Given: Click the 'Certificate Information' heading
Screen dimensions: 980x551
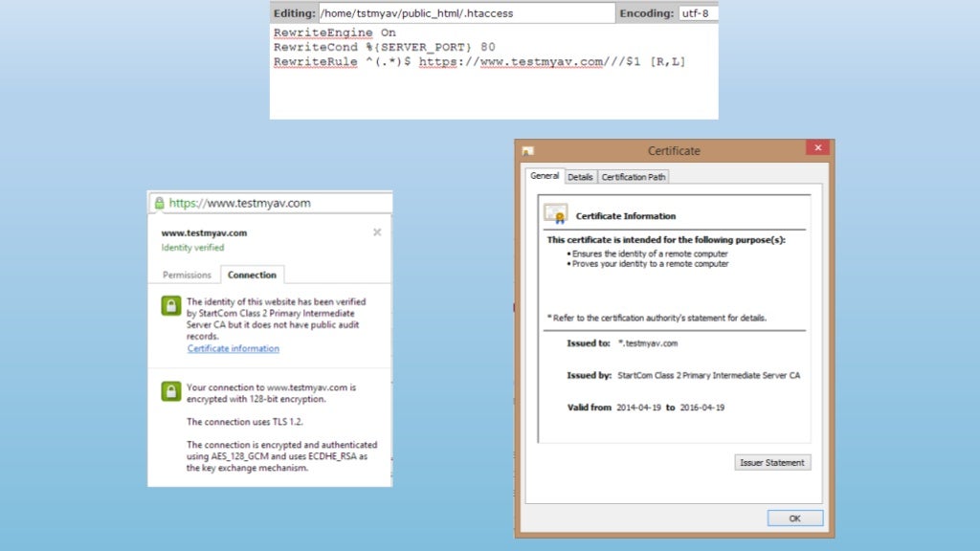Looking at the screenshot, I should coord(626,216).
